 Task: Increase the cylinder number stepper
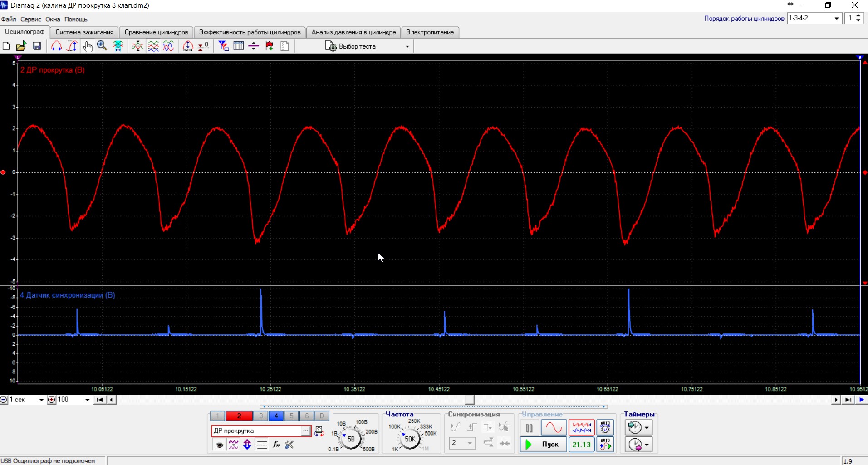[x=858, y=15]
